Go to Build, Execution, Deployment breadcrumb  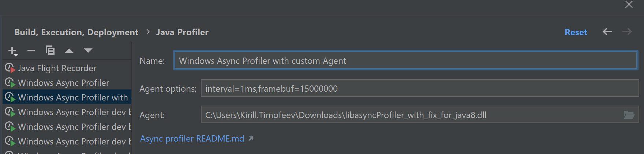[x=76, y=32]
